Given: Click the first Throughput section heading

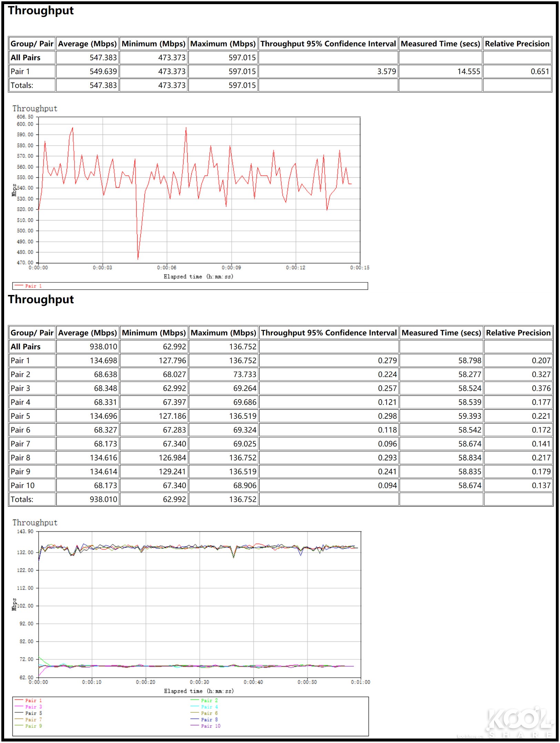Looking at the screenshot, I should (40, 11).
